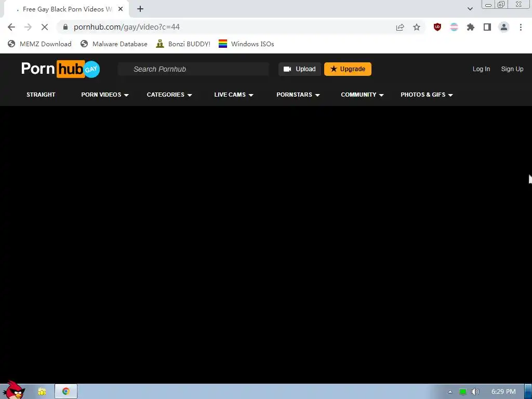
Task: Select the active browser tab title
Action: (x=67, y=9)
